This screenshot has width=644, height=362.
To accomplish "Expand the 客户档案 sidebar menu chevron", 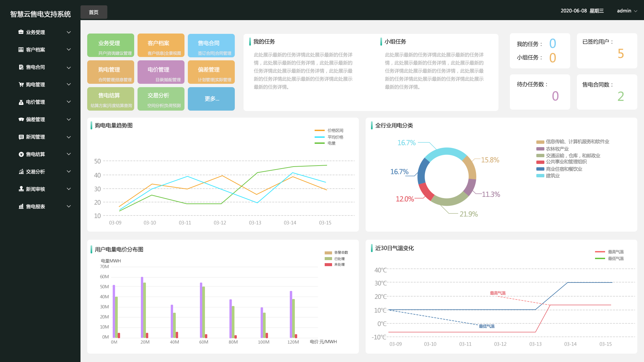I will 69,50.
